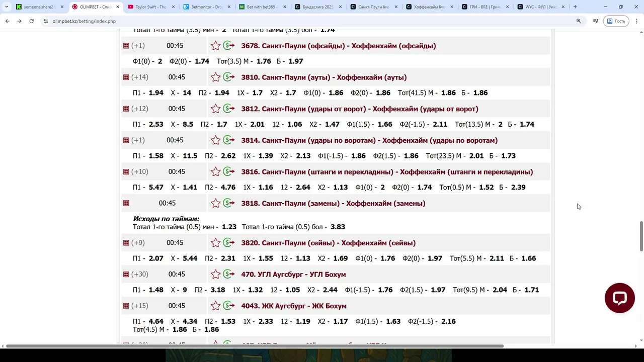The height and width of the screenshot is (362, 644).
Task: Open link 3816 штанги и перекладины
Action: [x=387, y=172]
